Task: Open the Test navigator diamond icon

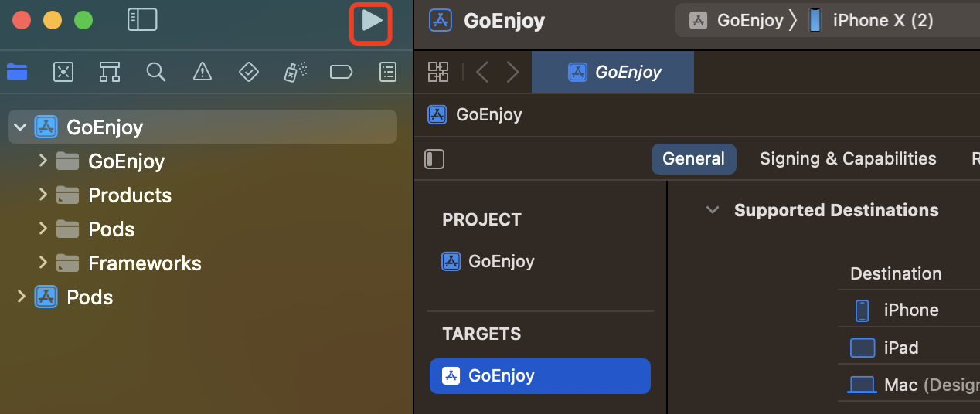Action: pyautogui.click(x=248, y=73)
